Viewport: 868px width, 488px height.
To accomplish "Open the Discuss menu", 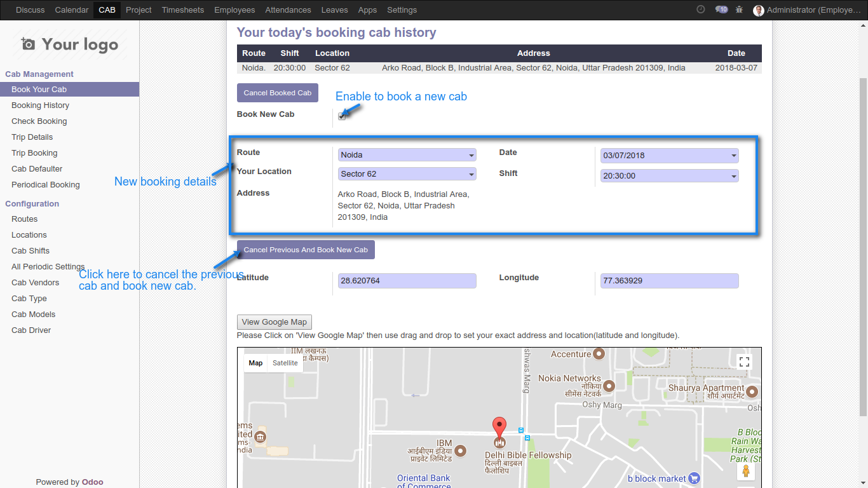I will pyautogui.click(x=31, y=10).
